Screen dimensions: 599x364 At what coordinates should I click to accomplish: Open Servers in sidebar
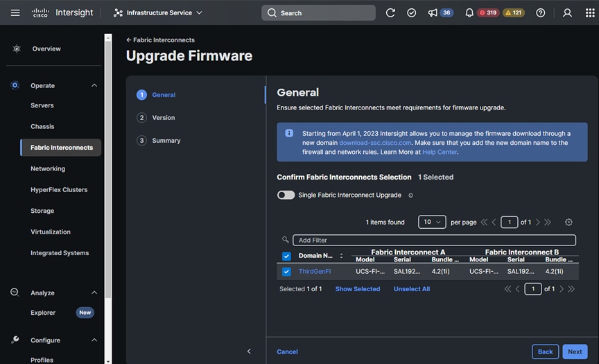pyautogui.click(x=42, y=105)
